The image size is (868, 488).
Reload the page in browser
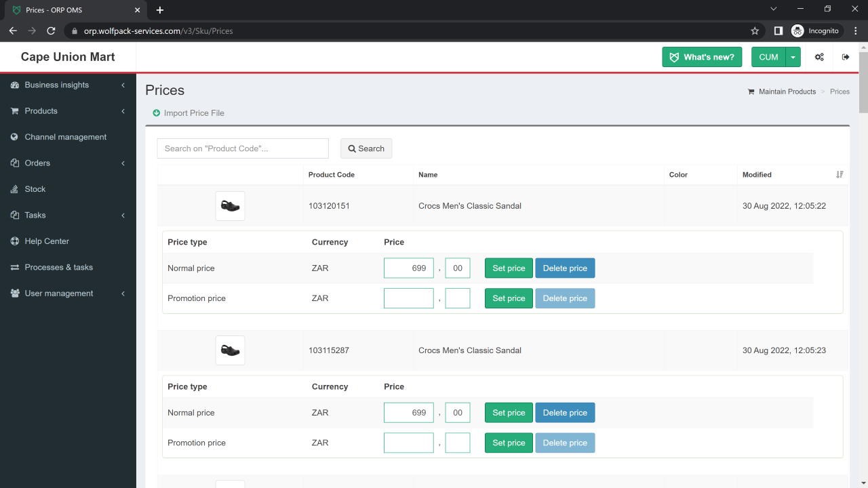(x=51, y=30)
